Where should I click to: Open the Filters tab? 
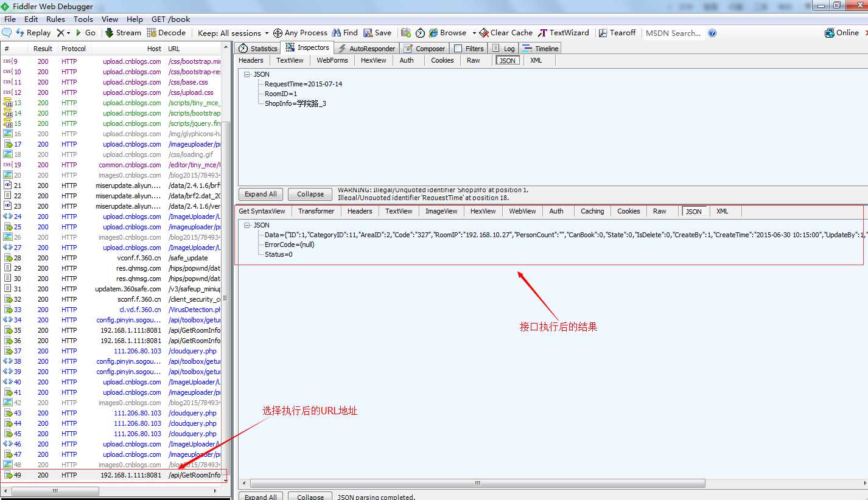coord(469,48)
